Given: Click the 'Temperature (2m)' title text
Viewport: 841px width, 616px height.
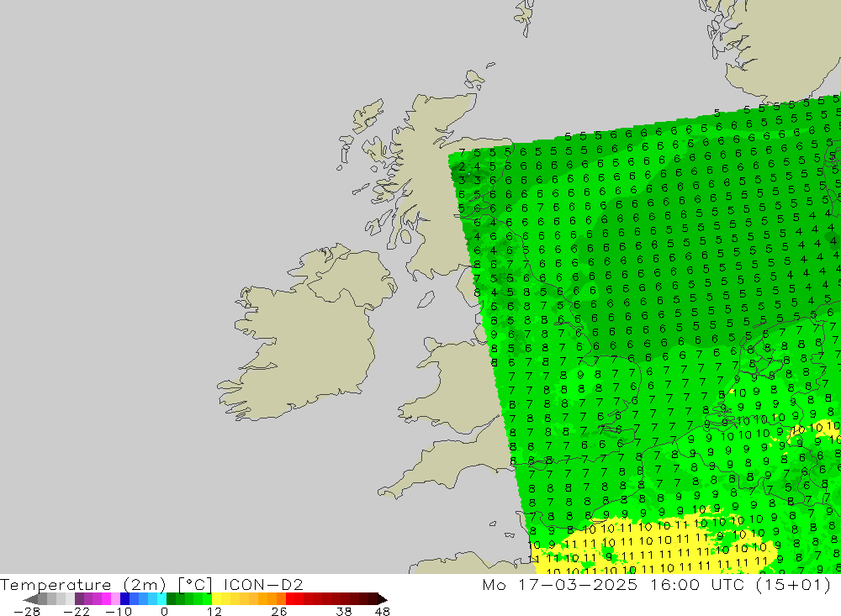Looking at the screenshot, I should point(82,584).
